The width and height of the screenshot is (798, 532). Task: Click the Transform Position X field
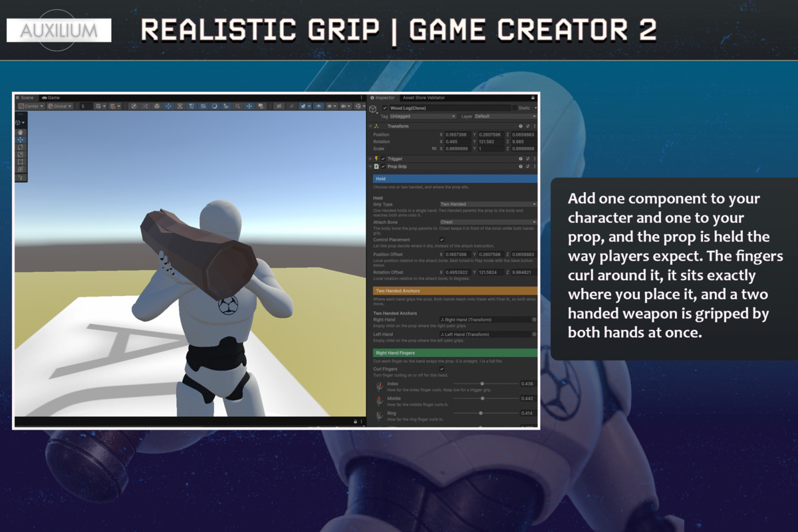tap(458, 135)
